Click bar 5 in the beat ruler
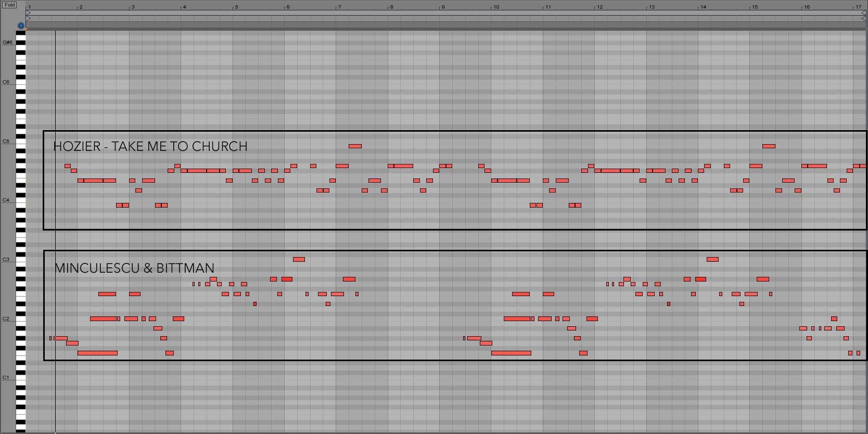Viewport: 868px width, 434px height. click(236, 7)
